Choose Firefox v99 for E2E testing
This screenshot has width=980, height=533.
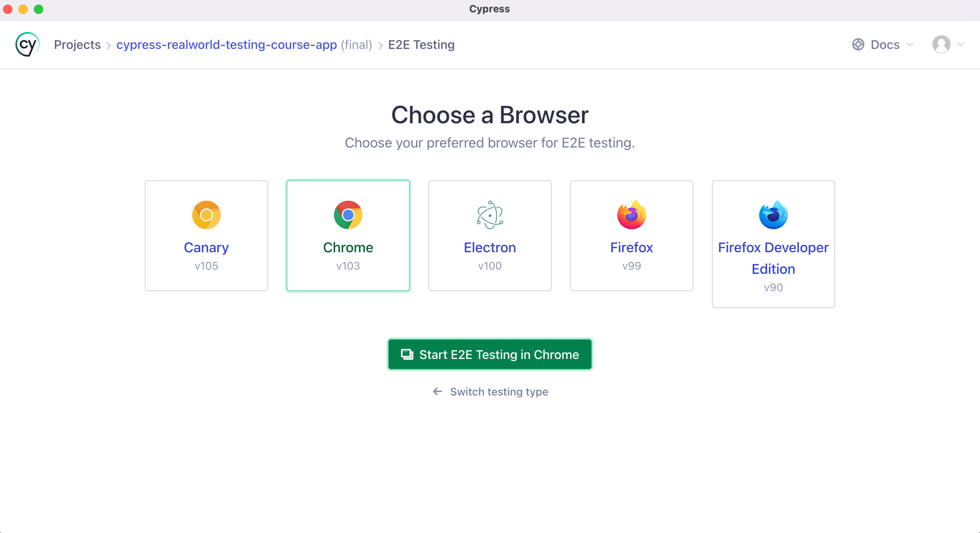tap(631, 235)
